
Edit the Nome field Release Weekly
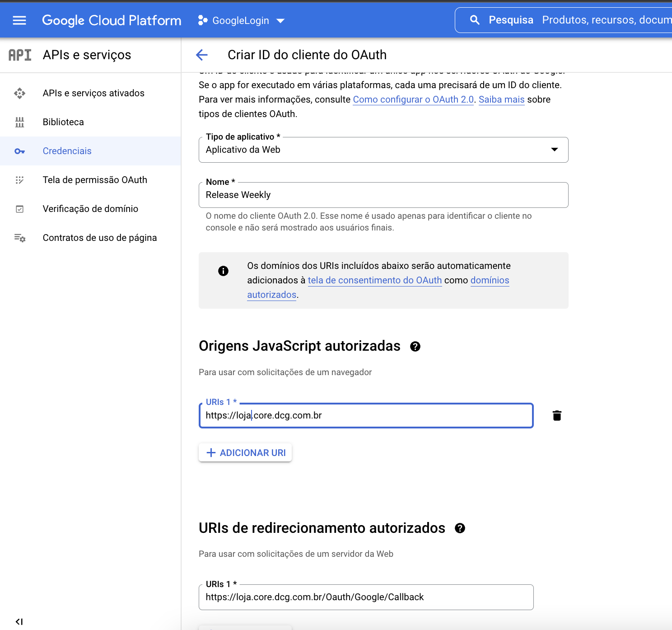click(383, 195)
